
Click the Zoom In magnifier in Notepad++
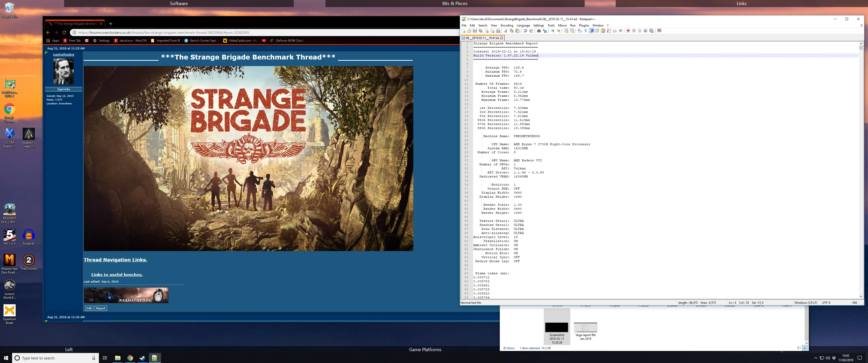[553, 31]
